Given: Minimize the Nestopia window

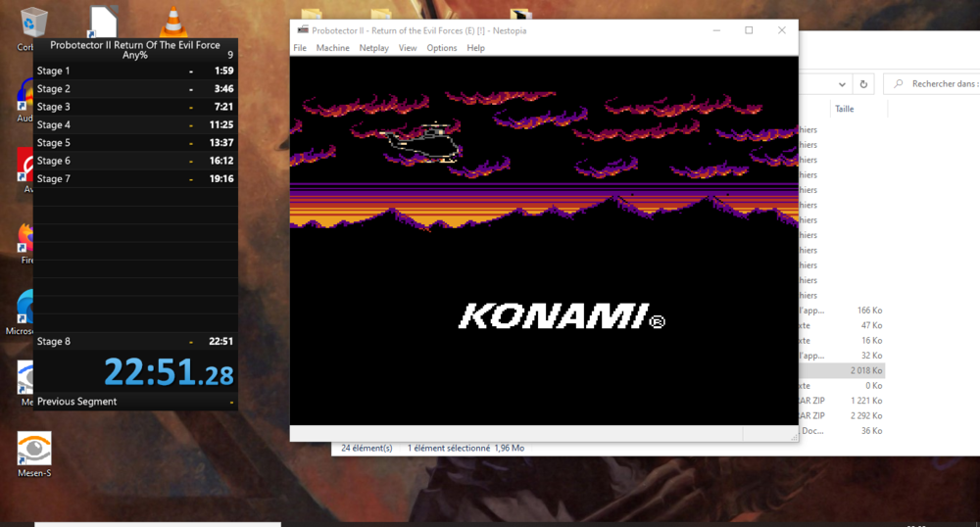Looking at the screenshot, I should [x=716, y=30].
